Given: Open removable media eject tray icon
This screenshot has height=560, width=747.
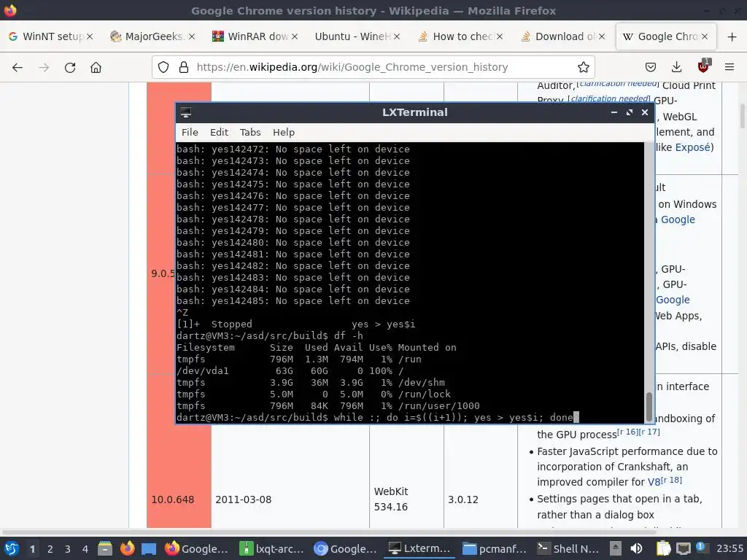Looking at the screenshot, I should click(616, 548).
